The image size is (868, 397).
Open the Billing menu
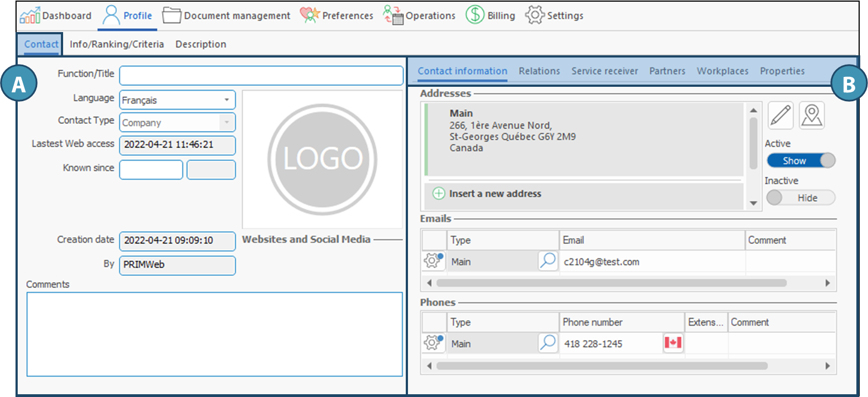pos(490,15)
